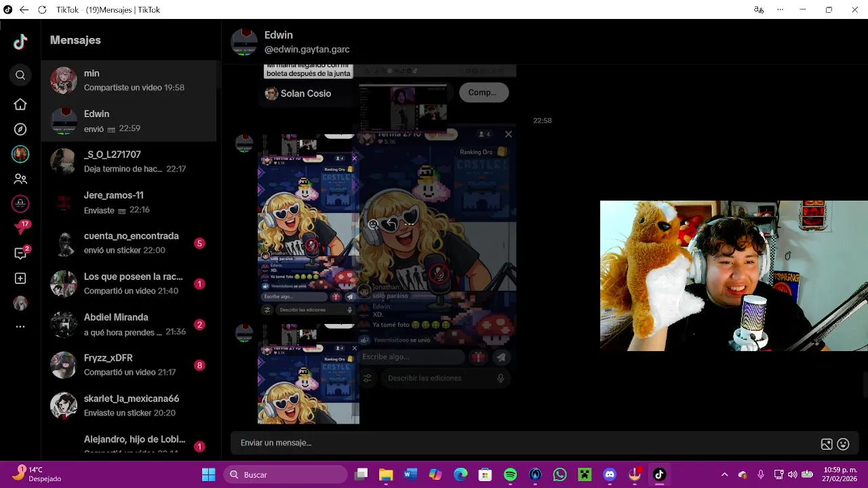This screenshot has width=868, height=488.
Task: Go to Home feed icon
Action: click(x=20, y=104)
